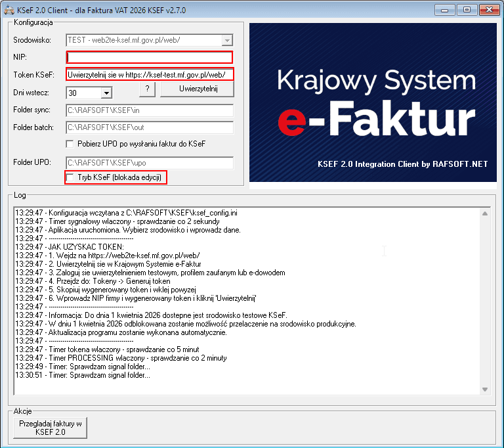Enable Pobierz UPO po wysłaniu faktur checkbox

(70, 144)
